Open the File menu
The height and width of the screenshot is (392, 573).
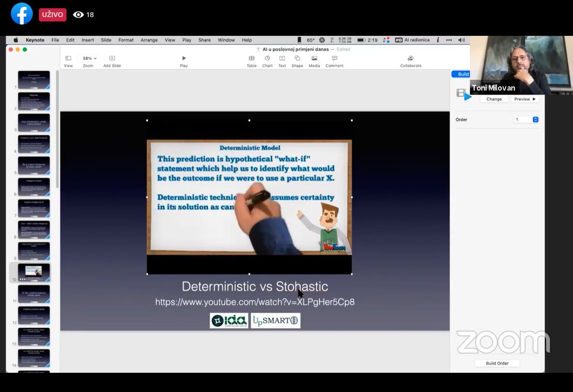coord(55,40)
